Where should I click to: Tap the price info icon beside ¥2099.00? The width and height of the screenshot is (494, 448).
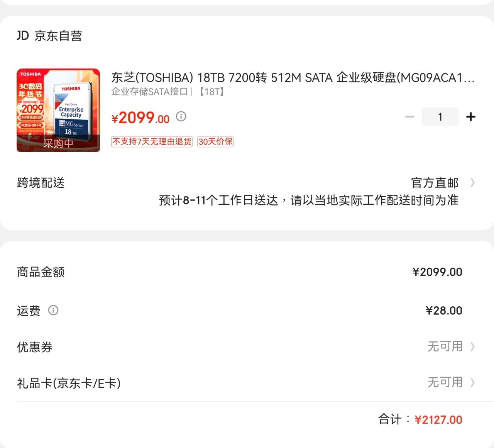[x=181, y=116]
